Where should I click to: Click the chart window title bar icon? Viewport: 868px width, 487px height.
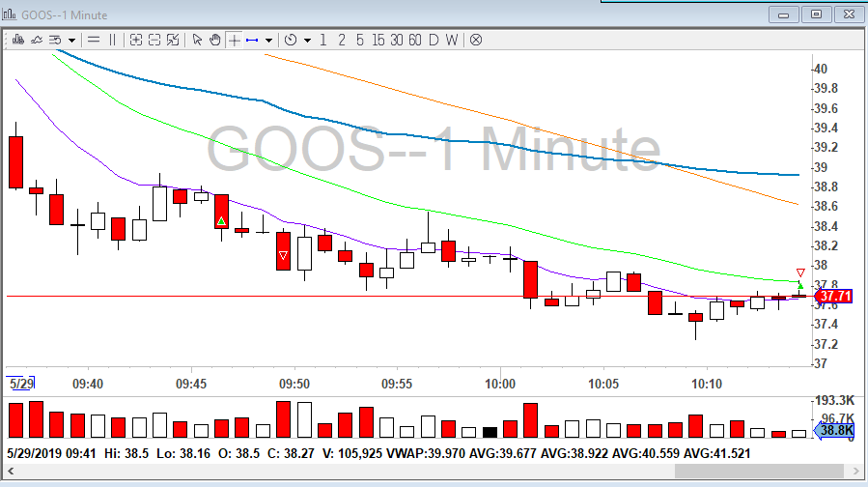coord(10,14)
